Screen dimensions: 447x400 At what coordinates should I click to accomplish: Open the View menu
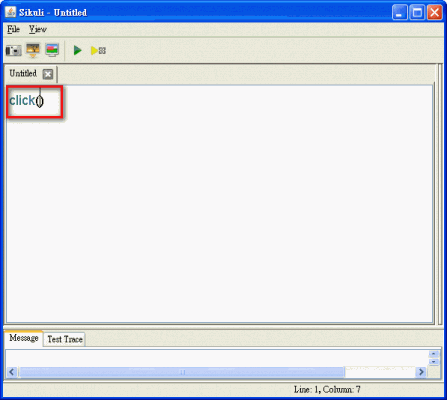[x=37, y=29]
